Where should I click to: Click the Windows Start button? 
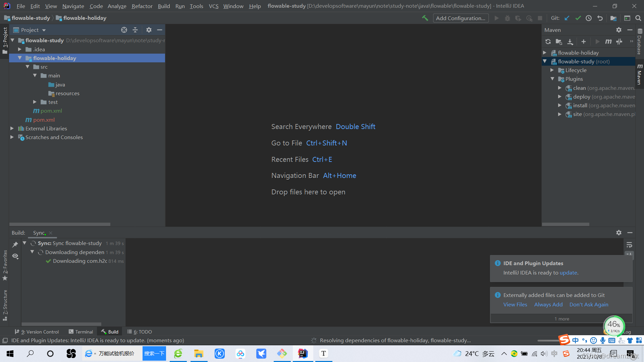(10, 353)
